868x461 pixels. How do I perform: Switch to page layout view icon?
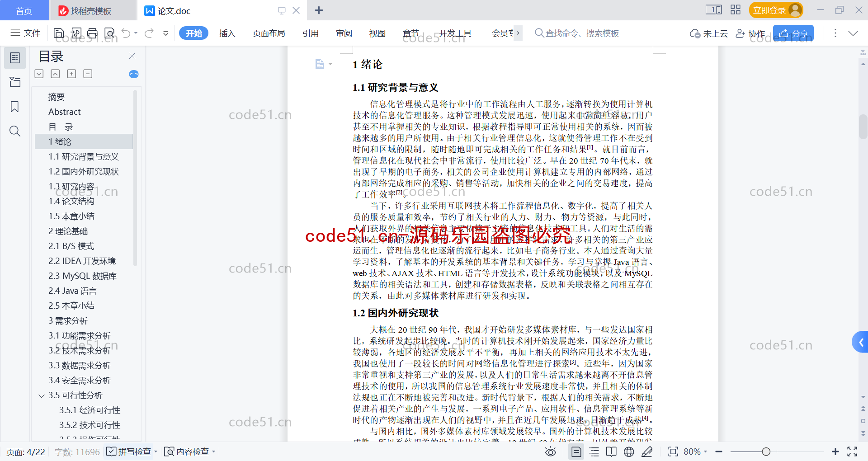[x=576, y=452]
